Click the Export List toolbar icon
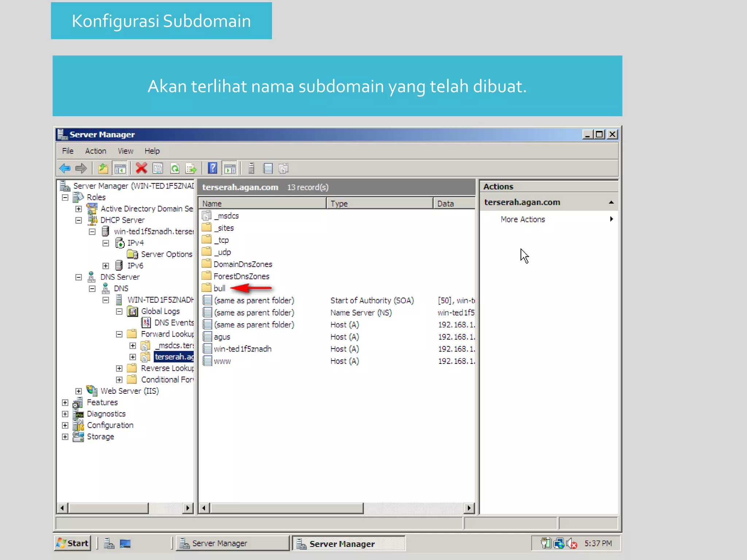The image size is (747, 560). click(191, 168)
